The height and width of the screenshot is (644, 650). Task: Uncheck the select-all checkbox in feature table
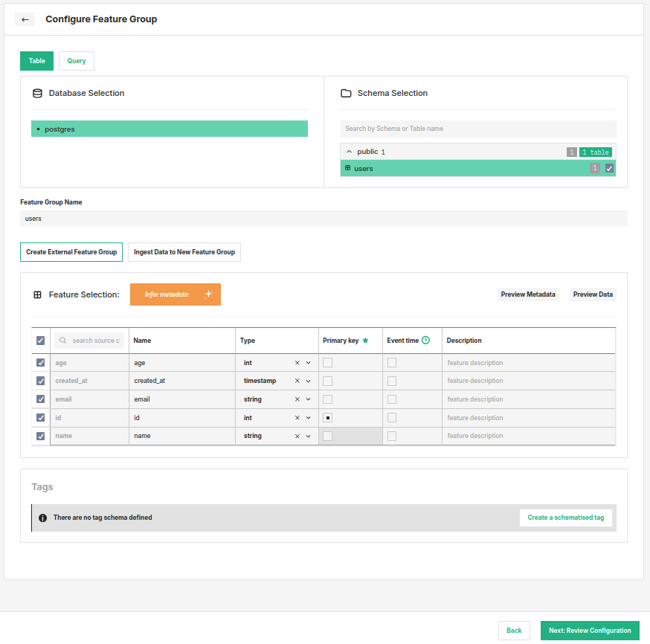pyautogui.click(x=40, y=340)
